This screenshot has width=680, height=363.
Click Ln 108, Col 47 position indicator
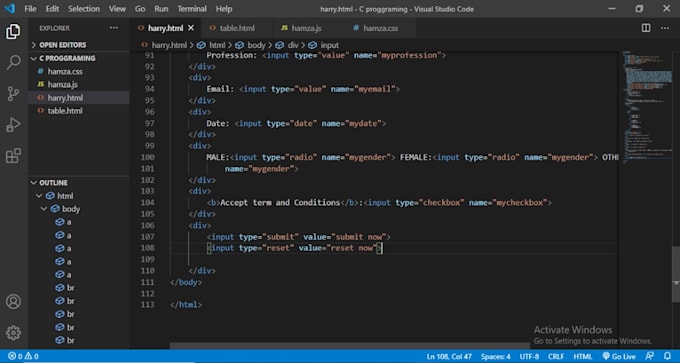pyautogui.click(x=449, y=356)
